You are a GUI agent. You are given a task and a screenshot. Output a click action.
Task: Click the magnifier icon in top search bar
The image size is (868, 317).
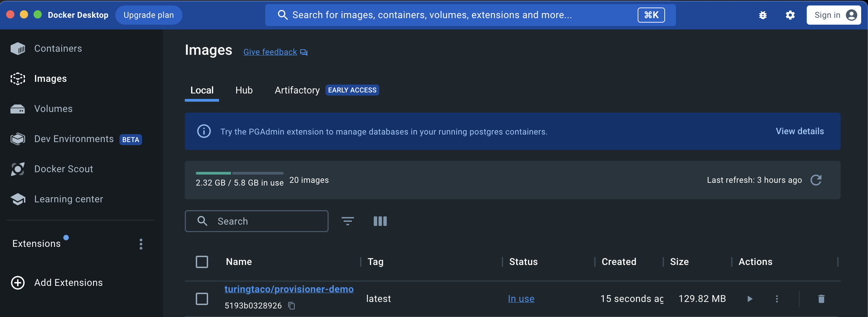click(x=283, y=15)
